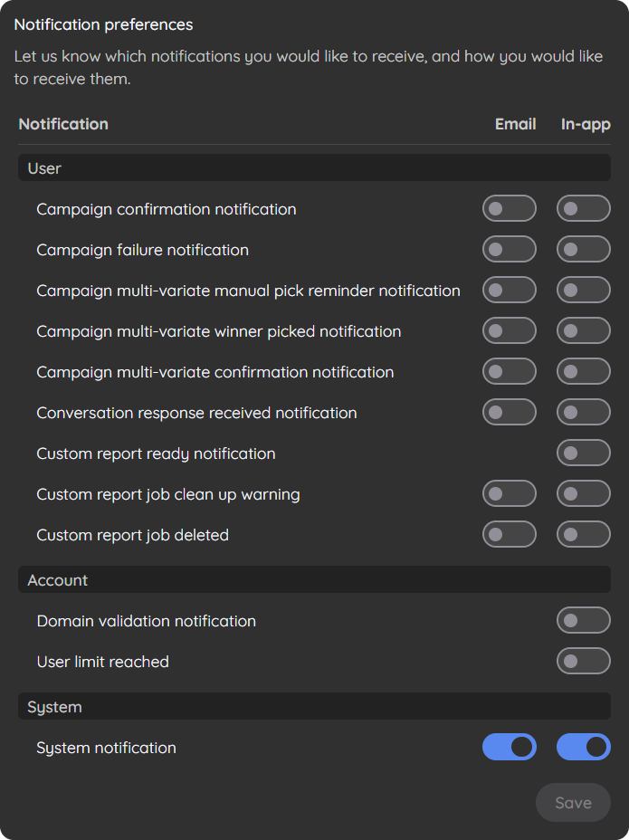Viewport: 629px width, 840px height.
Task: Switch on in-app for multi-variate confirmation notification
Action: [x=584, y=371]
